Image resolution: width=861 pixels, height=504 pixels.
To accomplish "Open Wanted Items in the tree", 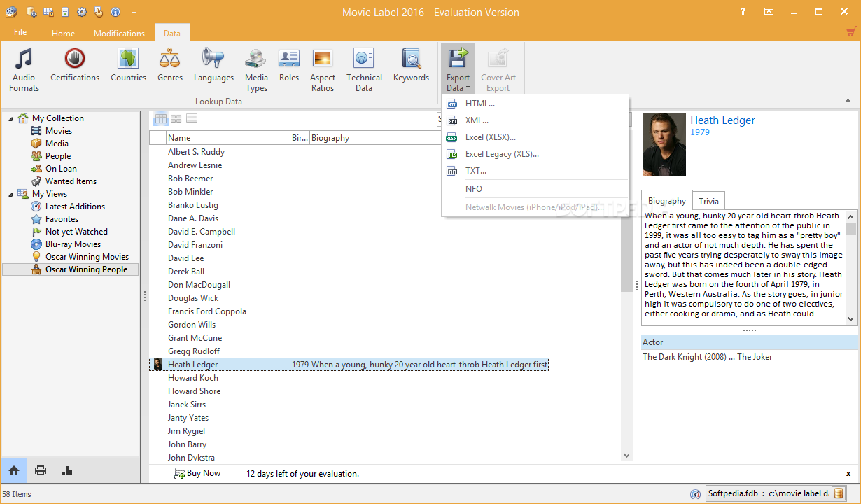I will tap(71, 181).
